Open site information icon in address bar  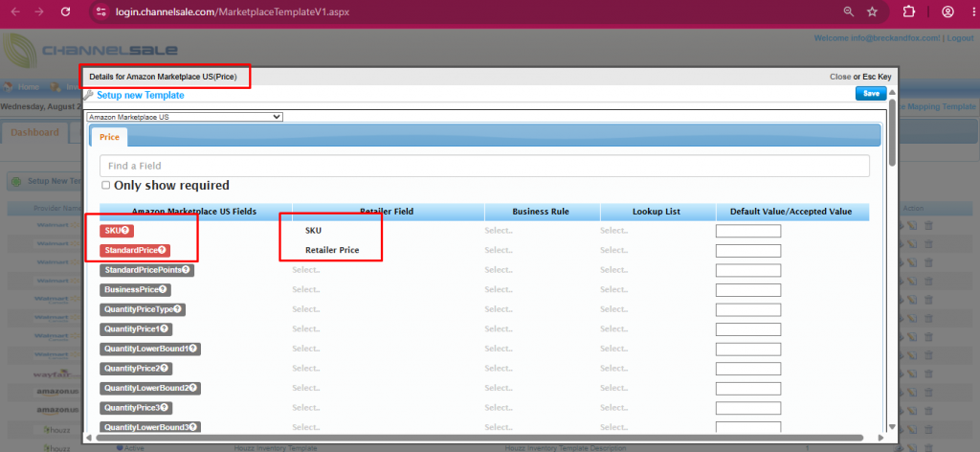pos(101,11)
